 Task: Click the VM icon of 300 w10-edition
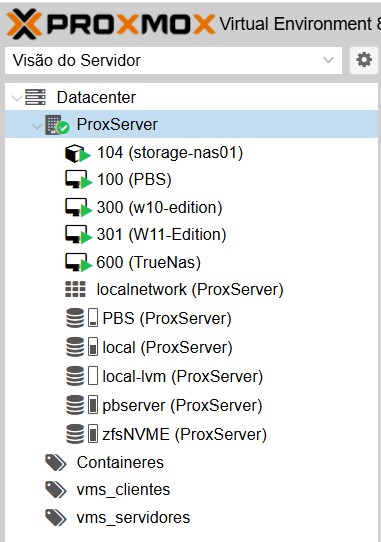(x=78, y=207)
